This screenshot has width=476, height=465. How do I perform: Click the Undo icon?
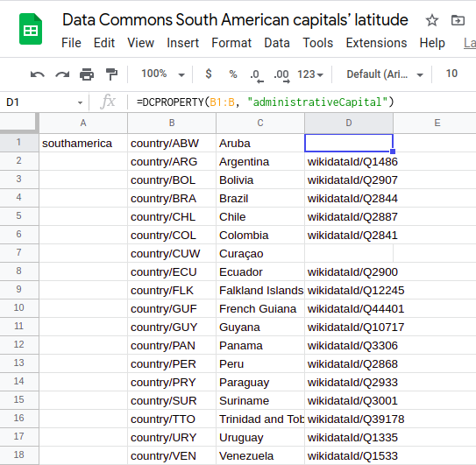point(38,74)
